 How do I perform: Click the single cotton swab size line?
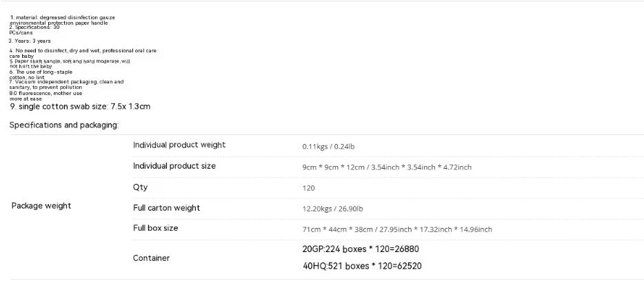80,107
